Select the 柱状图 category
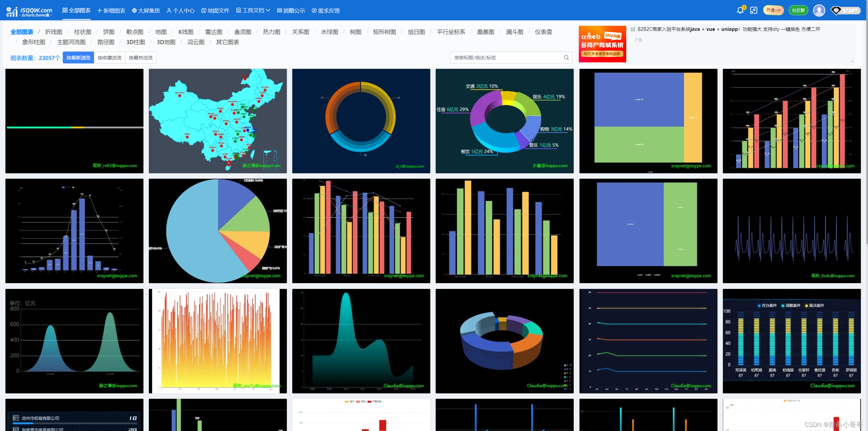Viewport: 868px width, 431px height. 83,32
